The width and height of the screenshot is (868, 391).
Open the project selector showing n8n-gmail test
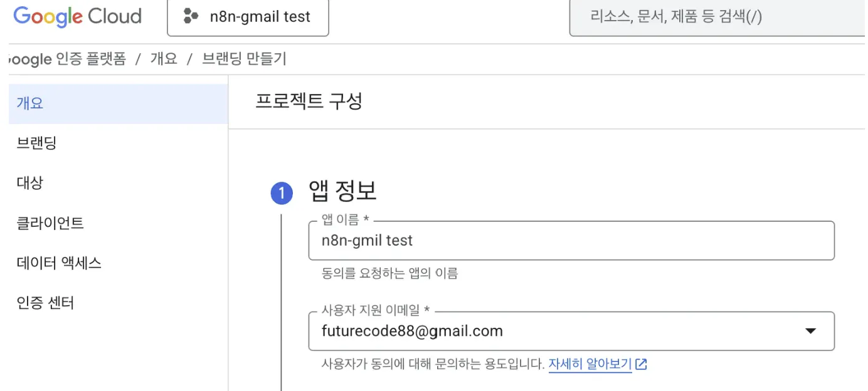click(x=248, y=17)
